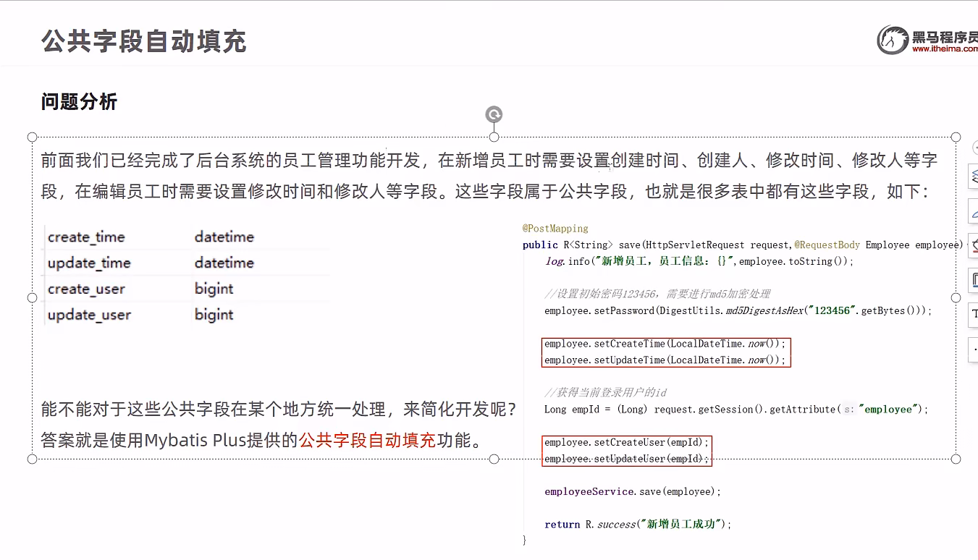Screen dimensions: 978x560
Task: Click the employee.setUpdateTime code line
Action: coord(665,360)
